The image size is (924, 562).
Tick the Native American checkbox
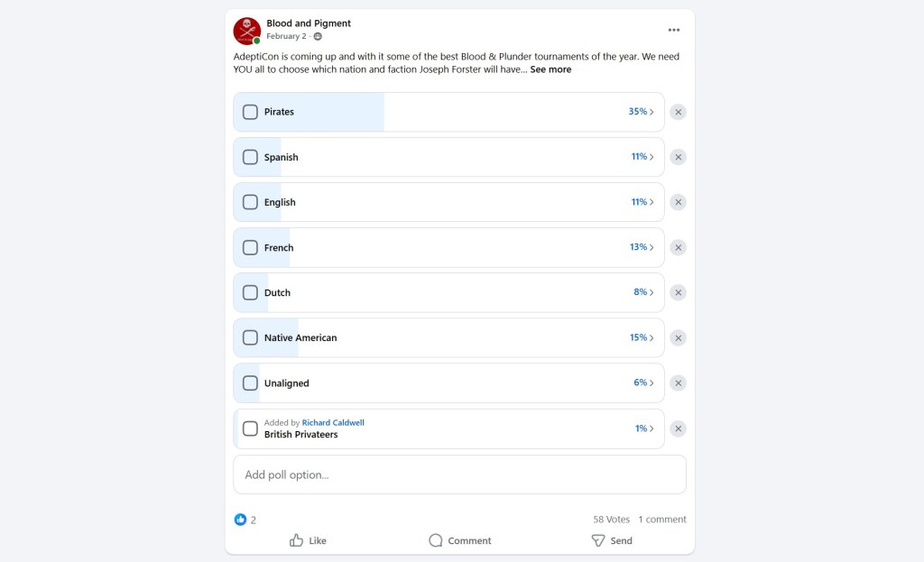[x=250, y=337]
